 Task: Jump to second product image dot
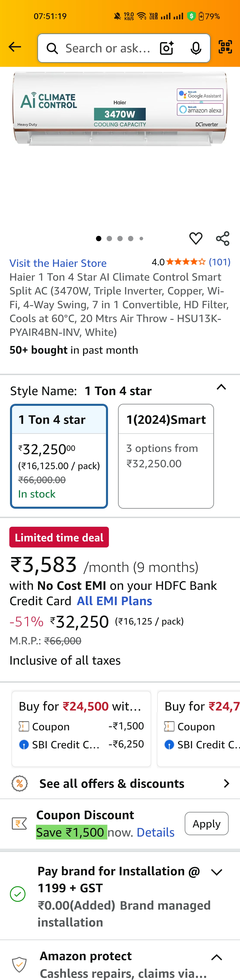pos(109,239)
